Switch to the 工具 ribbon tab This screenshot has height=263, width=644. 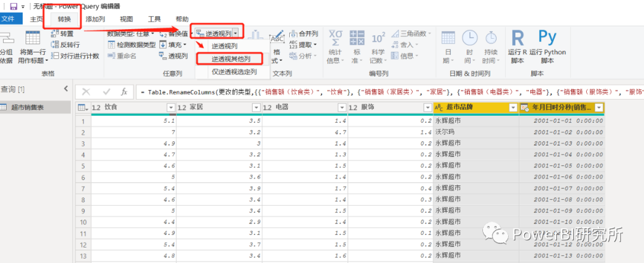click(154, 19)
